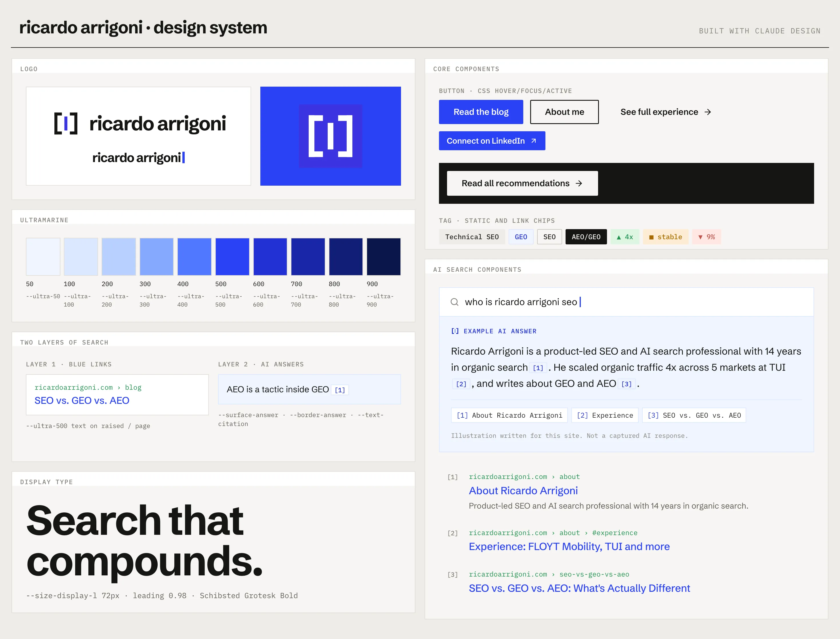The height and width of the screenshot is (639, 840).
Task: Click Read all recommendations button
Action: pyautogui.click(x=522, y=184)
